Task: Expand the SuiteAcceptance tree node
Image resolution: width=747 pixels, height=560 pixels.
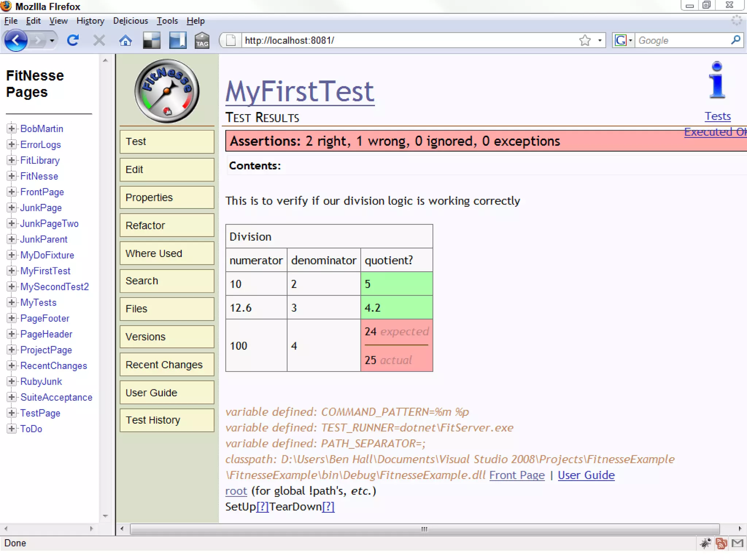Action: click(11, 397)
